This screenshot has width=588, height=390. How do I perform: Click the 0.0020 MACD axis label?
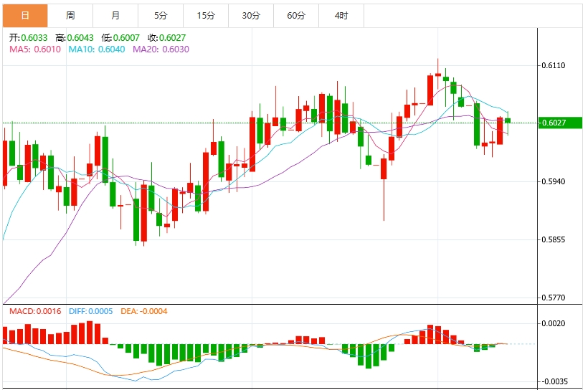(554, 323)
